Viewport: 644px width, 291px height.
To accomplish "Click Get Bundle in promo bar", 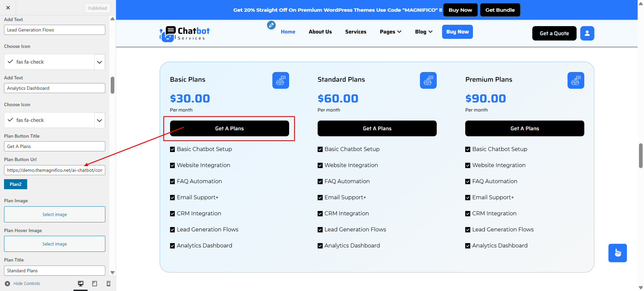I will pos(500,10).
